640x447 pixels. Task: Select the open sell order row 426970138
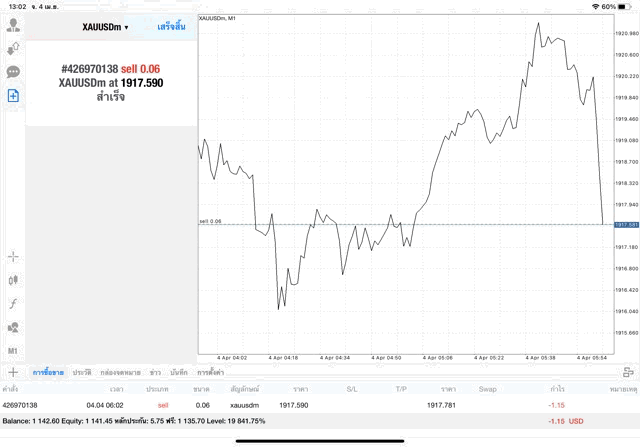[300, 405]
